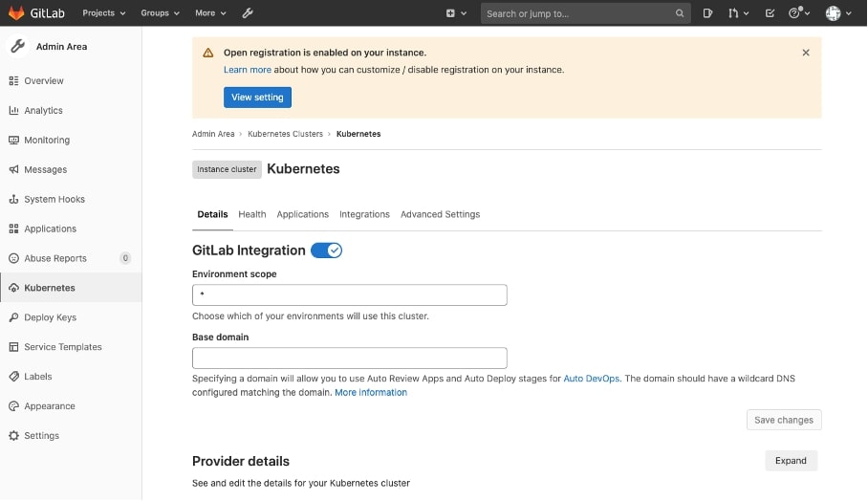868x501 pixels.
Task: Click the GitLab fox logo
Action: [16, 13]
